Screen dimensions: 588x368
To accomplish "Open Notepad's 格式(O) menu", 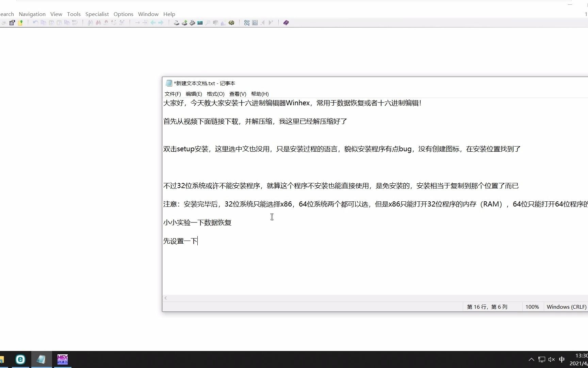I will [216, 94].
